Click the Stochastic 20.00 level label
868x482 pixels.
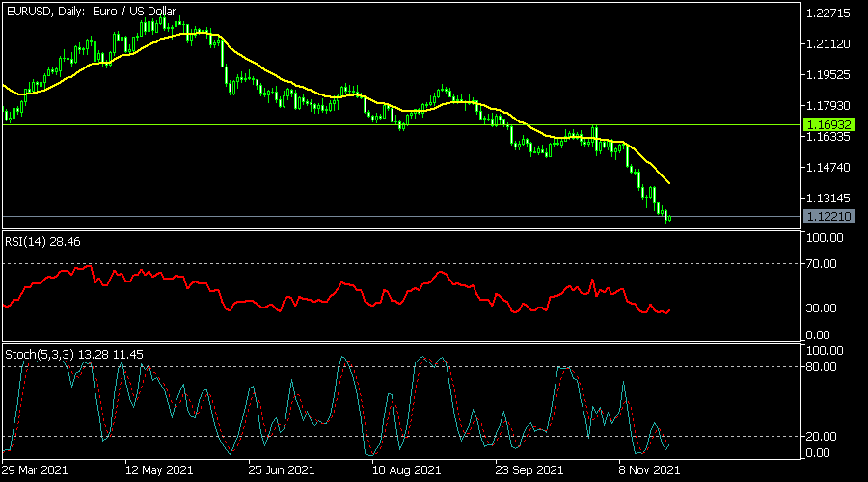point(822,437)
